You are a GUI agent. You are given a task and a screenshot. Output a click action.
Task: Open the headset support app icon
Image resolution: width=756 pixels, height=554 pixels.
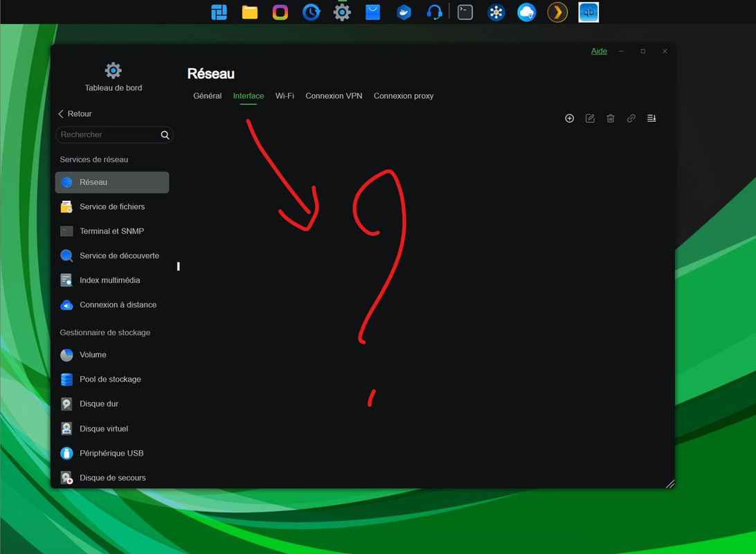(434, 12)
